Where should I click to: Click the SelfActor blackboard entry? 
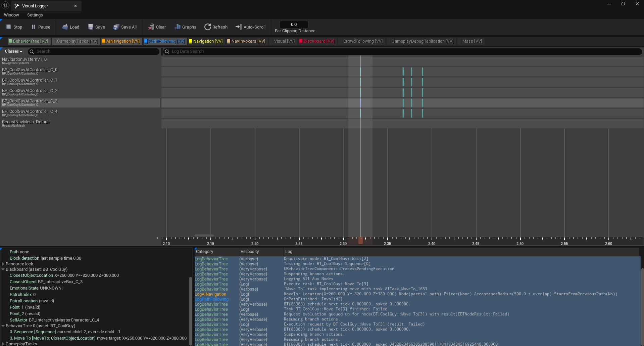tap(54, 320)
